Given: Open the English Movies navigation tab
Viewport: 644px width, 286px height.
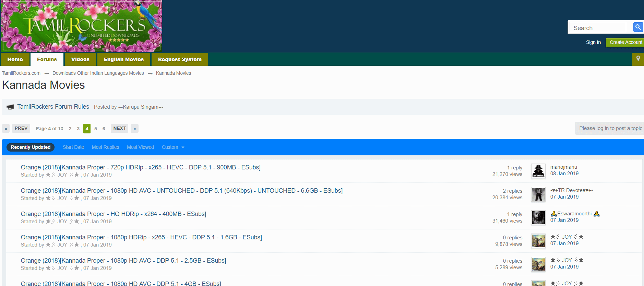Looking at the screenshot, I should [x=124, y=59].
